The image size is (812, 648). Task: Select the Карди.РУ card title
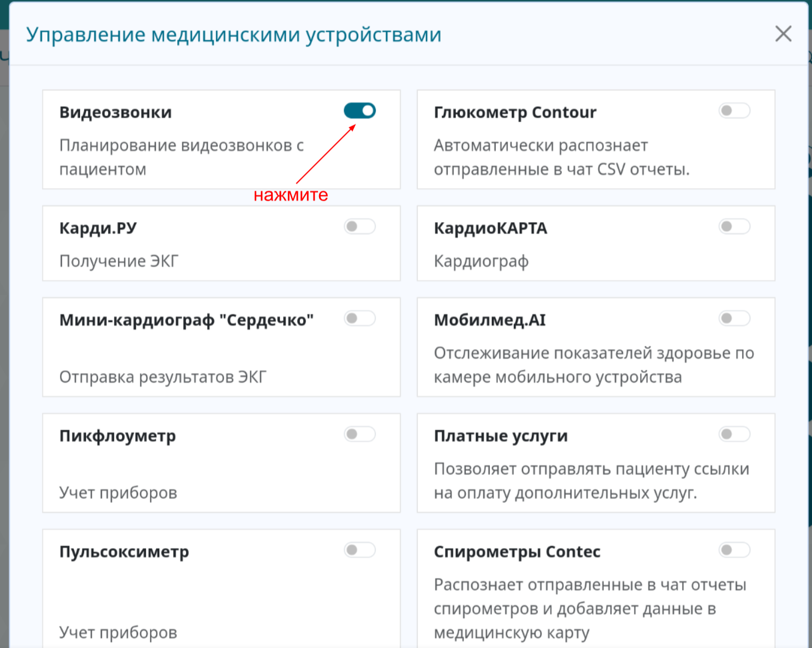[x=98, y=228]
